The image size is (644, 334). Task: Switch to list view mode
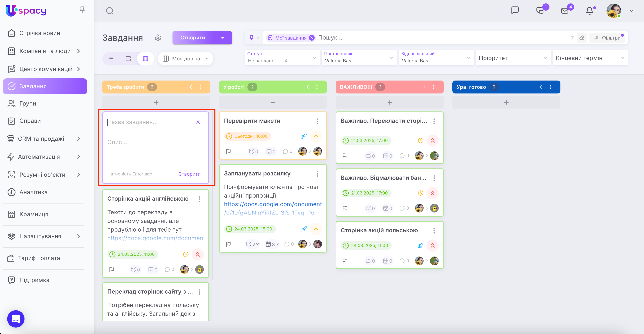coord(111,59)
